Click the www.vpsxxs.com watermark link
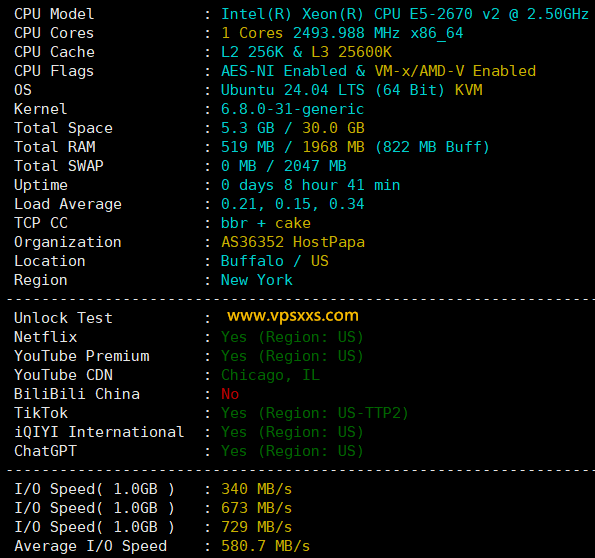The image size is (595, 558). click(x=293, y=316)
